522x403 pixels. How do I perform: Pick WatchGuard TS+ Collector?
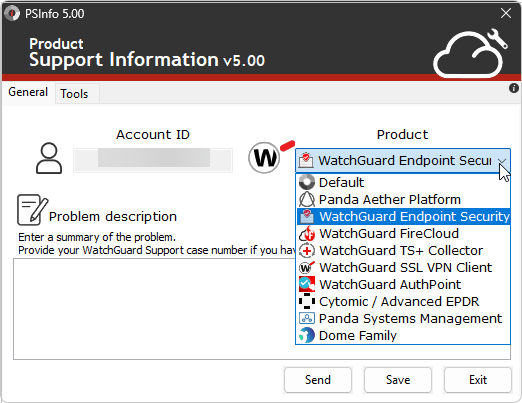tap(403, 250)
